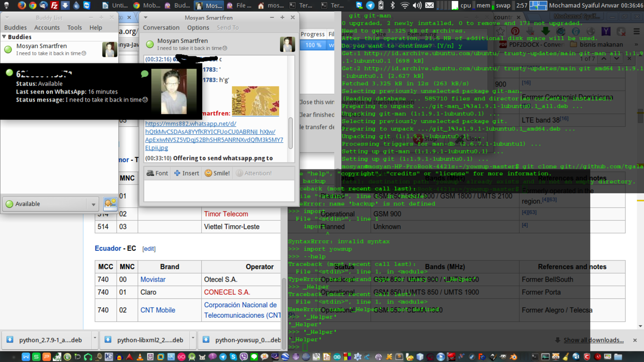The height and width of the screenshot is (362, 644).
Task: Open the Wi-Fi network indicator
Action: 405,6
